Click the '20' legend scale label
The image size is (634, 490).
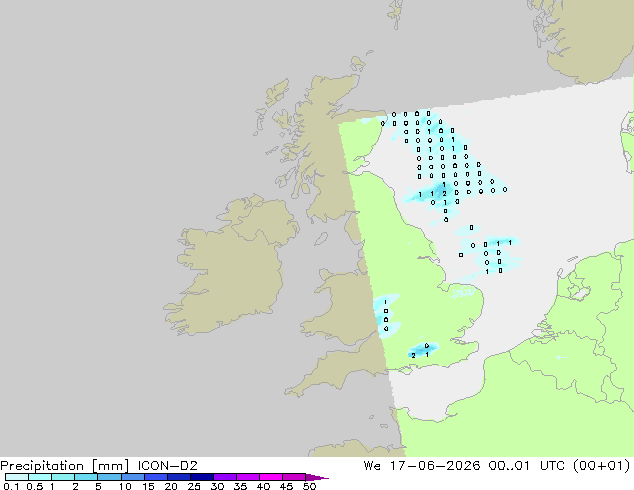tap(171, 486)
